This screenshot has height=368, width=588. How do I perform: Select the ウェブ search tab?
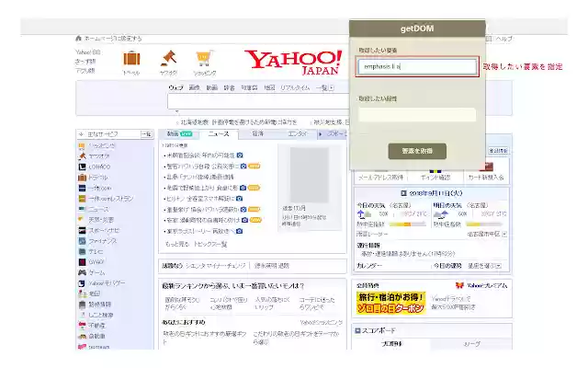(175, 88)
